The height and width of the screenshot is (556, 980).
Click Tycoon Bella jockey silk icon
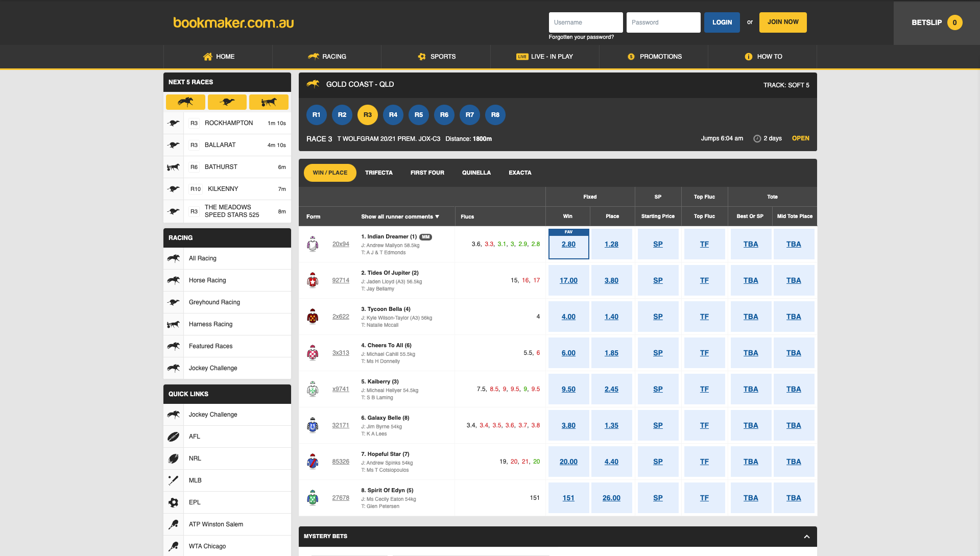click(313, 317)
